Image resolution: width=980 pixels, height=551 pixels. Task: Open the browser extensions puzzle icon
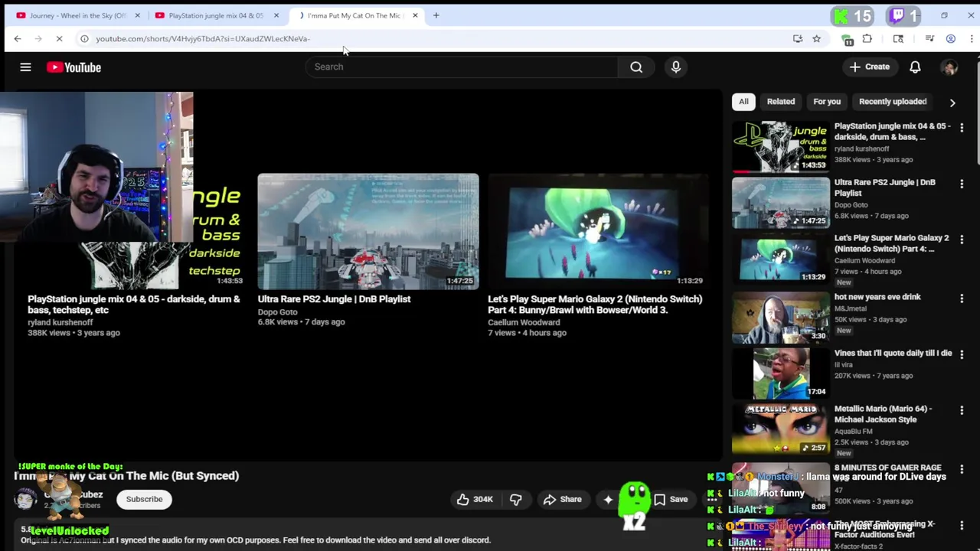tap(867, 38)
